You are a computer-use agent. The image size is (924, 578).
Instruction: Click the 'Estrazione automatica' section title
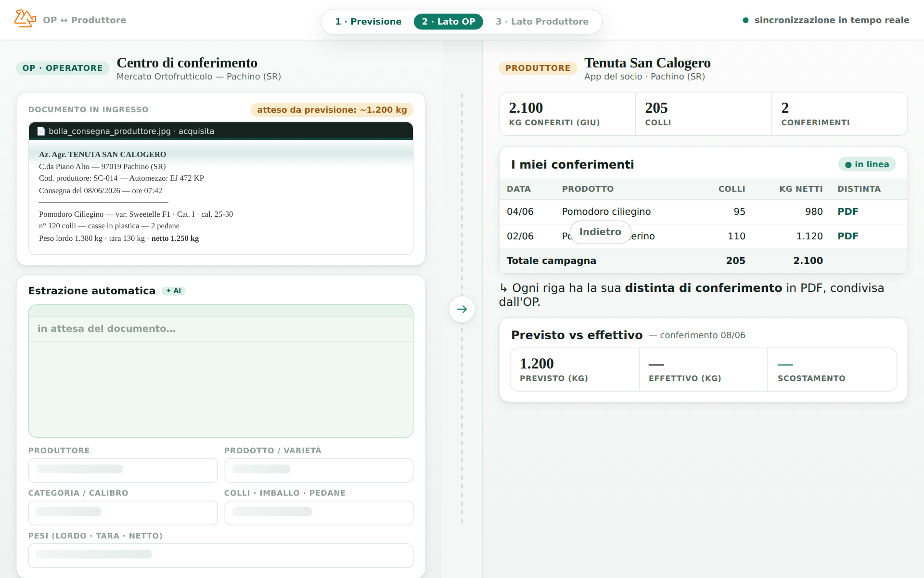pyautogui.click(x=92, y=291)
